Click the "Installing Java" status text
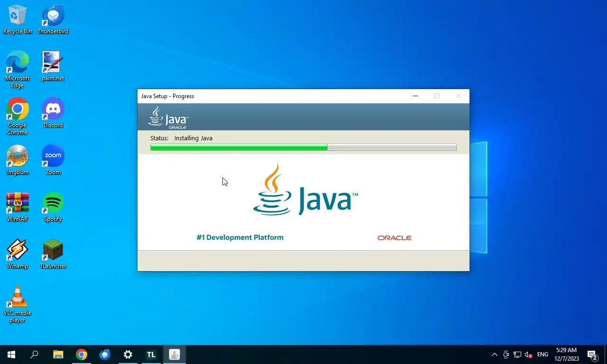 (193, 138)
